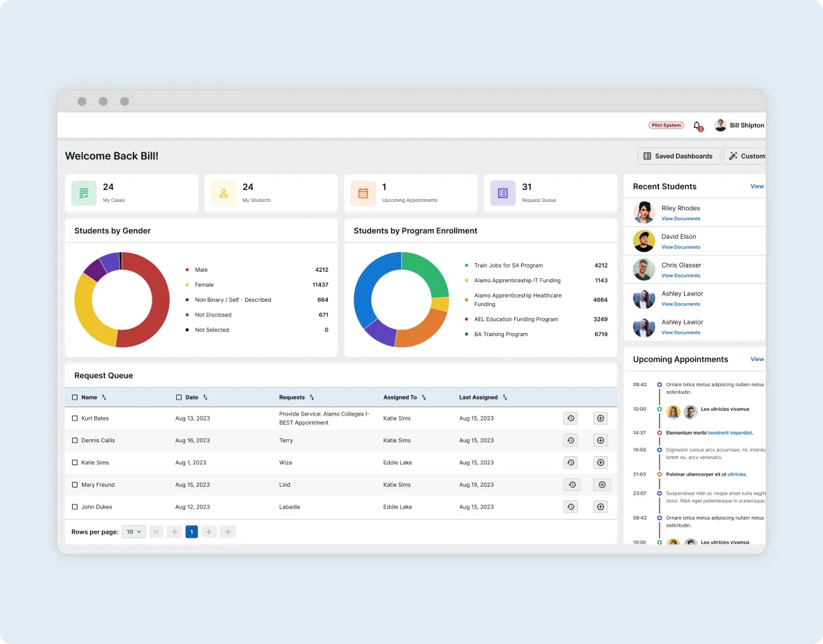
Task: Click add icon in Dennis Callis row
Action: (600, 441)
